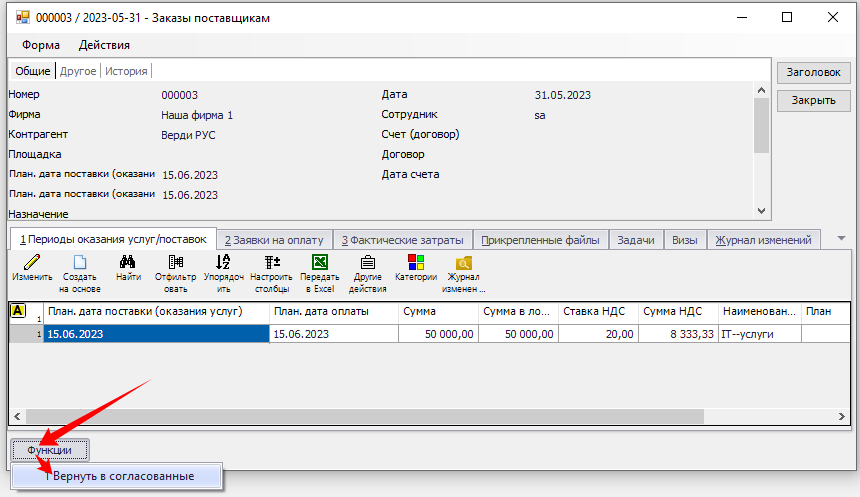Open Найти binoculars search tool
860x497 pixels.
[x=128, y=264]
